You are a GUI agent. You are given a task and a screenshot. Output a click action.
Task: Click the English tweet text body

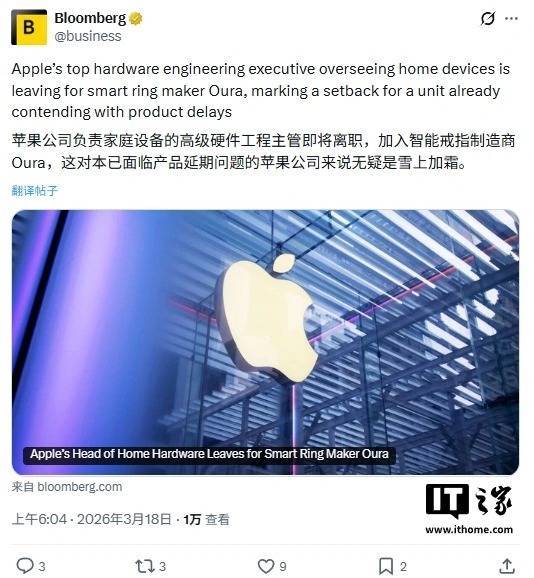tap(261, 90)
